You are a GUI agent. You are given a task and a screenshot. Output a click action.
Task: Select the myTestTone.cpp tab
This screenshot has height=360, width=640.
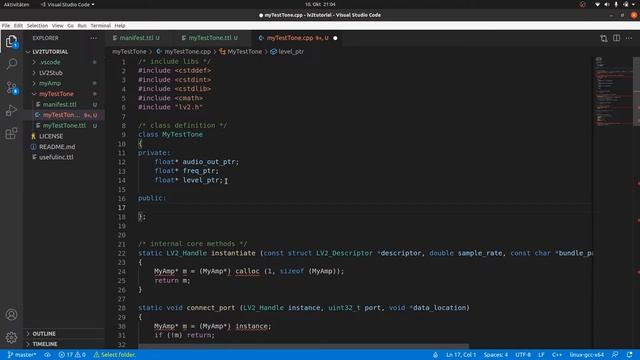298,38
